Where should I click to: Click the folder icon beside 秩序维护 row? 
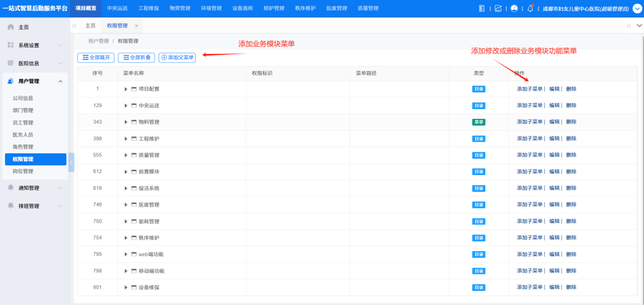coord(134,238)
